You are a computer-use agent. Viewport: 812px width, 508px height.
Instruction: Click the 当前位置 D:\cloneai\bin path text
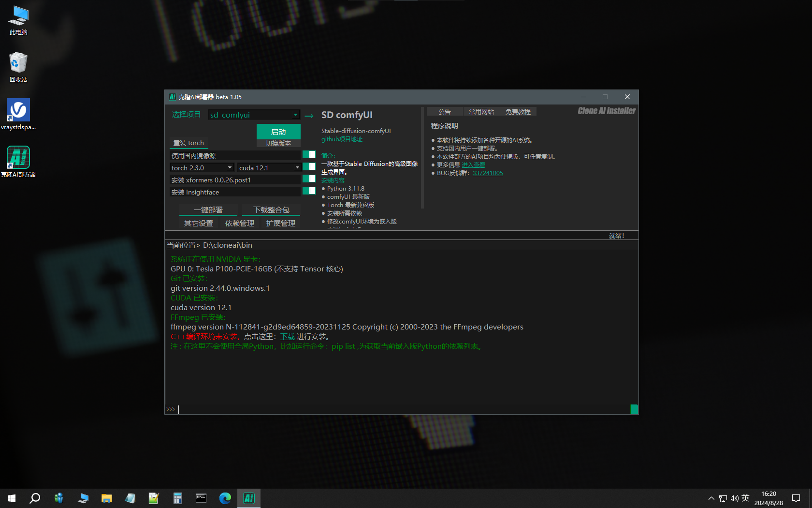pyautogui.click(x=209, y=245)
